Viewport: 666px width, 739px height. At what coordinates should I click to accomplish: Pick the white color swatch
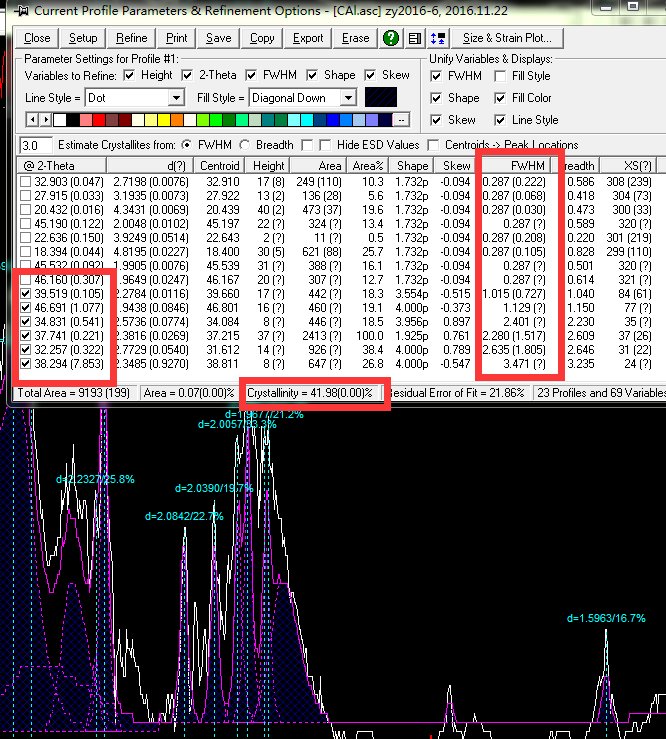(x=60, y=120)
